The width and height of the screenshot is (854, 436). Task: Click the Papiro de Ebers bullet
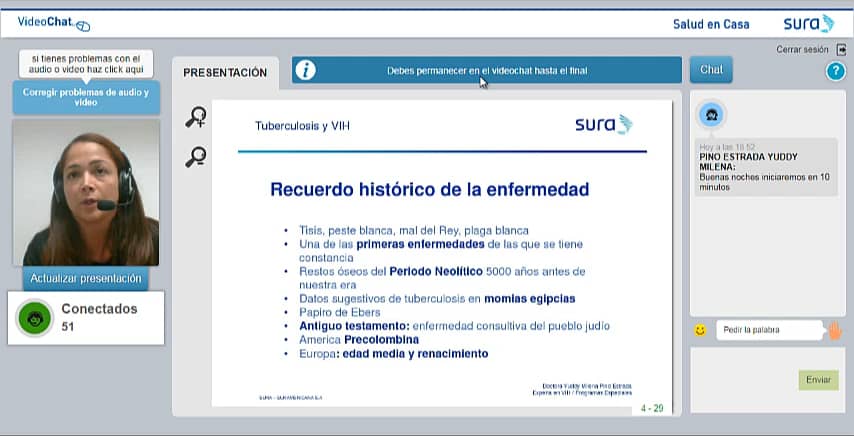click(x=339, y=312)
